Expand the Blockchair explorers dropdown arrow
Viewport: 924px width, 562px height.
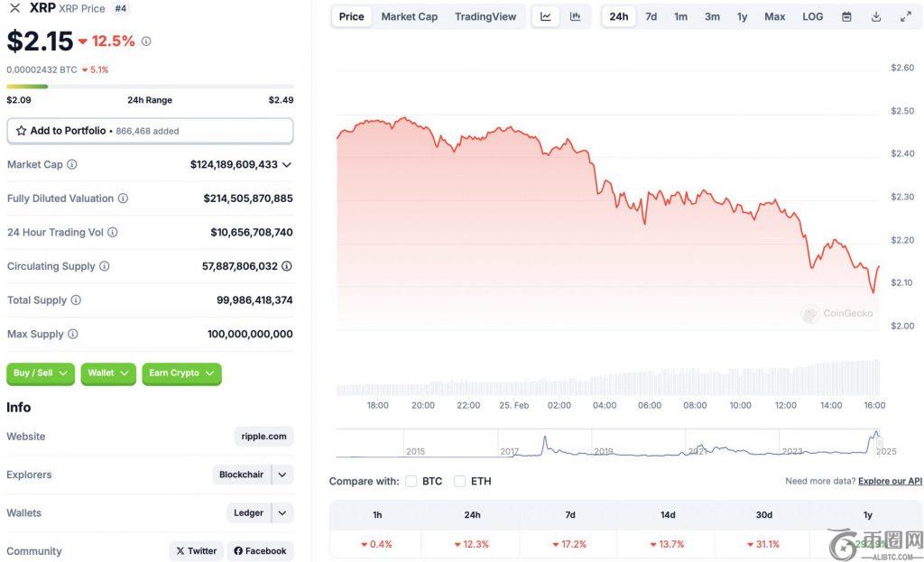[x=282, y=474]
